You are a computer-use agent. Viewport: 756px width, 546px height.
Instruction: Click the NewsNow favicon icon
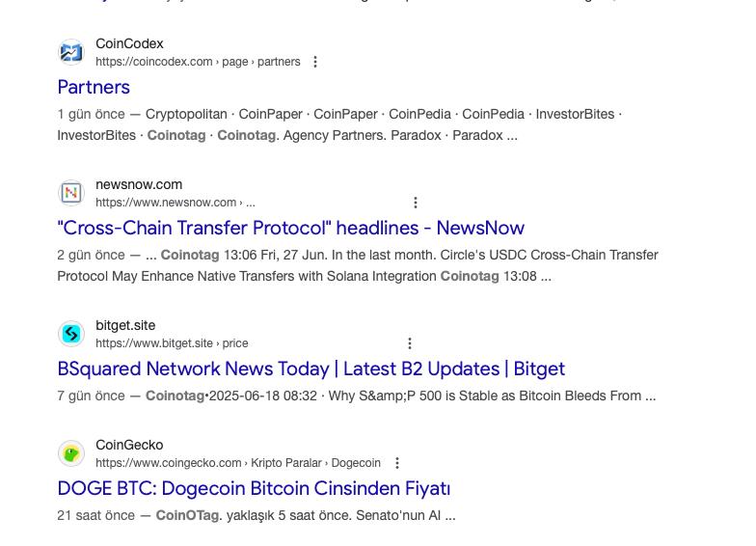point(71,193)
